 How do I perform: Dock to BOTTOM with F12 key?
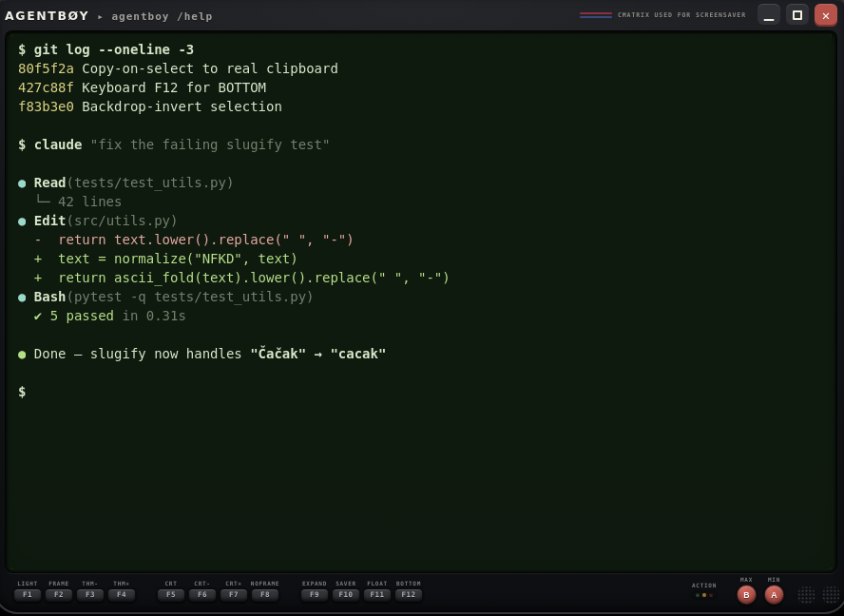tap(408, 594)
